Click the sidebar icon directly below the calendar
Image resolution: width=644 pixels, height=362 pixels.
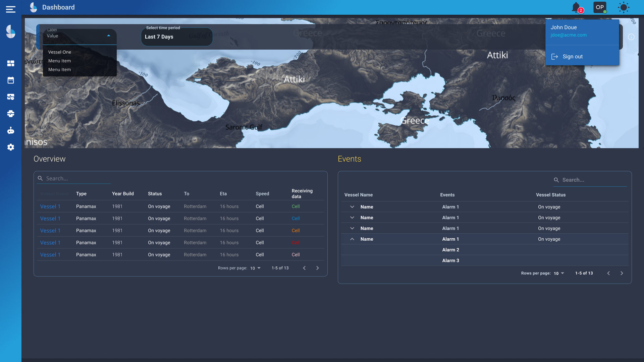click(x=11, y=97)
